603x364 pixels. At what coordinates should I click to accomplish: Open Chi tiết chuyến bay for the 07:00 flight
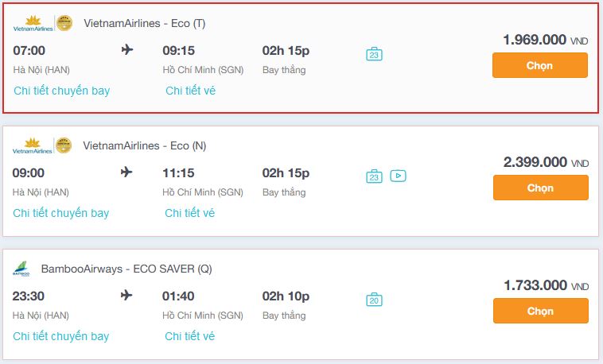coord(62,91)
